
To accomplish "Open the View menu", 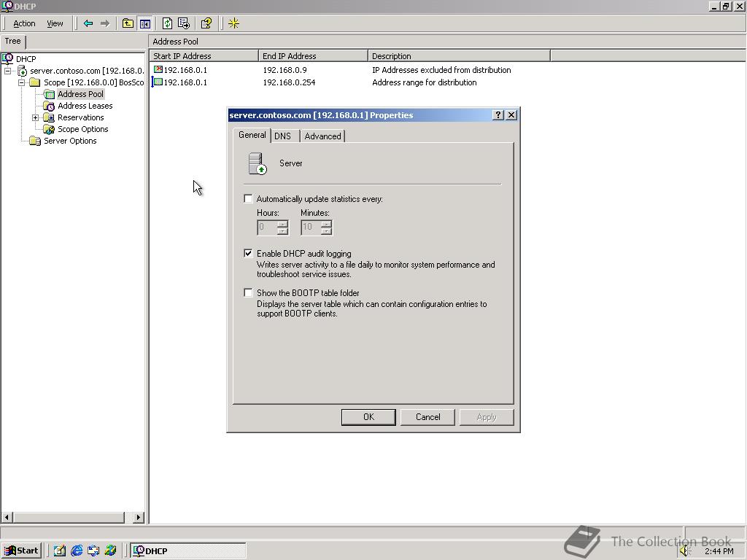I will click(x=55, y=23).
